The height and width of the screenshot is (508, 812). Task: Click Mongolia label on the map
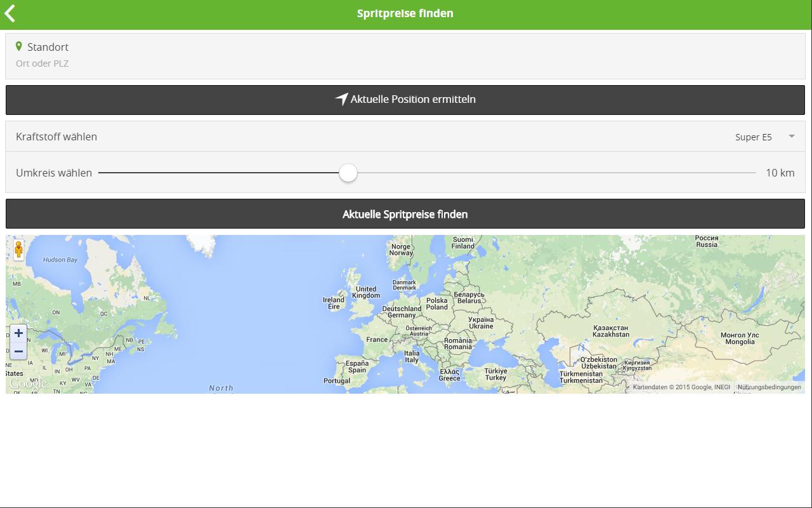[740, 338]
